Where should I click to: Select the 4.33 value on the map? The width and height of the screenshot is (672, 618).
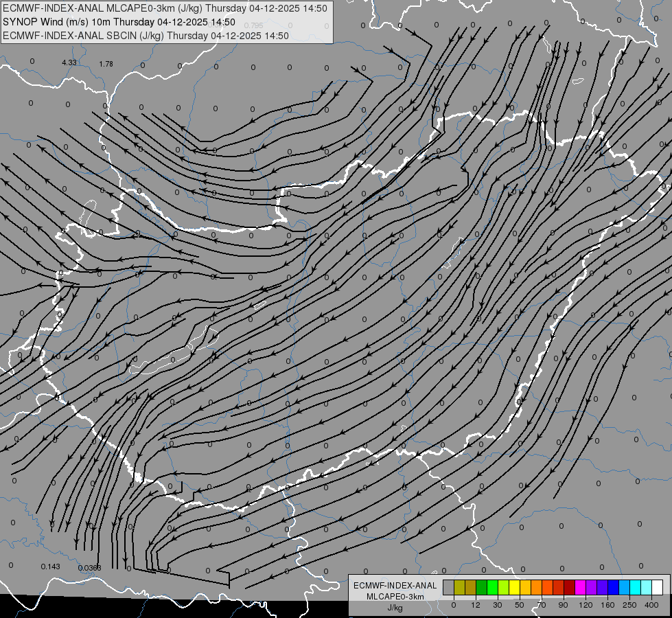69,62
